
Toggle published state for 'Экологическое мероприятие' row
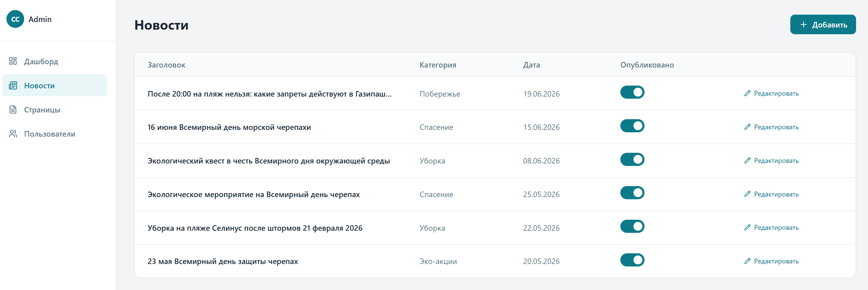pos(632,193)
